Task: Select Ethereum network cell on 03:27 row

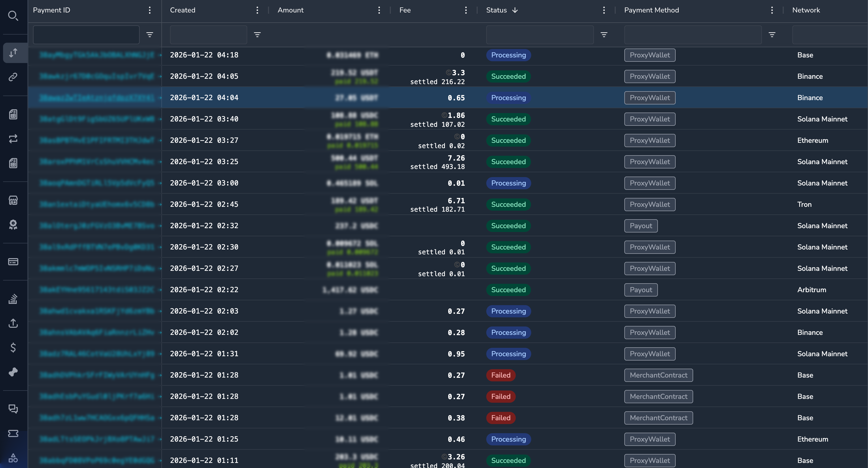Action: [x=812, y=140]
